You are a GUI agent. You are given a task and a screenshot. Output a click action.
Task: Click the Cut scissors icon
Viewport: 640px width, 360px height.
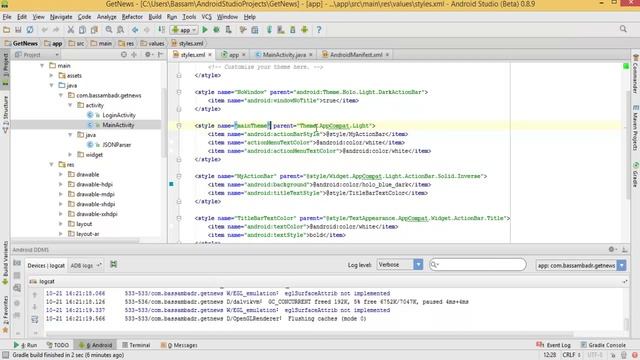click(71, 30)
